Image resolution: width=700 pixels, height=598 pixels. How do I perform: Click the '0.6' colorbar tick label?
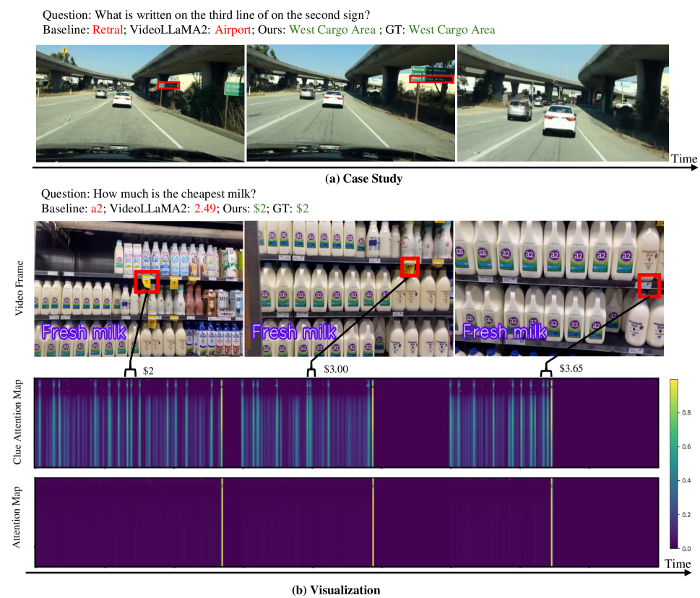coord(686,447)
